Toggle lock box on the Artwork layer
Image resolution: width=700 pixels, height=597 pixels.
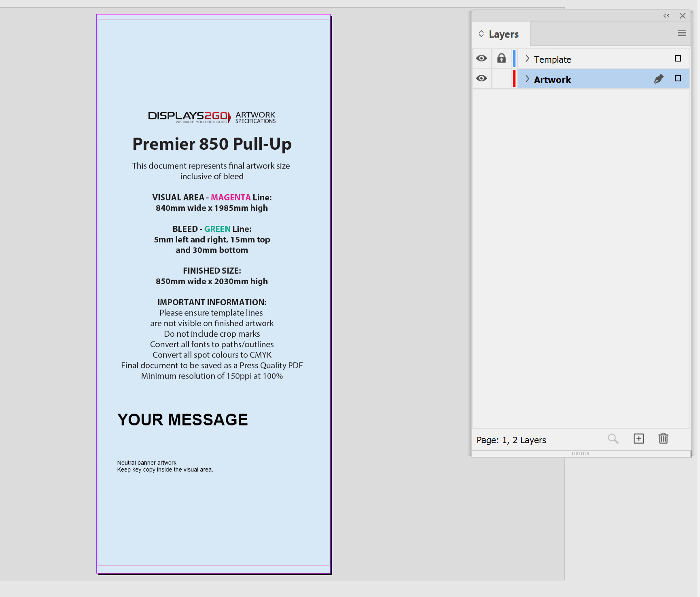coord(501,79)
